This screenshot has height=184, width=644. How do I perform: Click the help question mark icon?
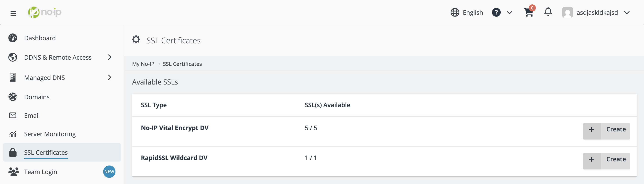point(496,12)
